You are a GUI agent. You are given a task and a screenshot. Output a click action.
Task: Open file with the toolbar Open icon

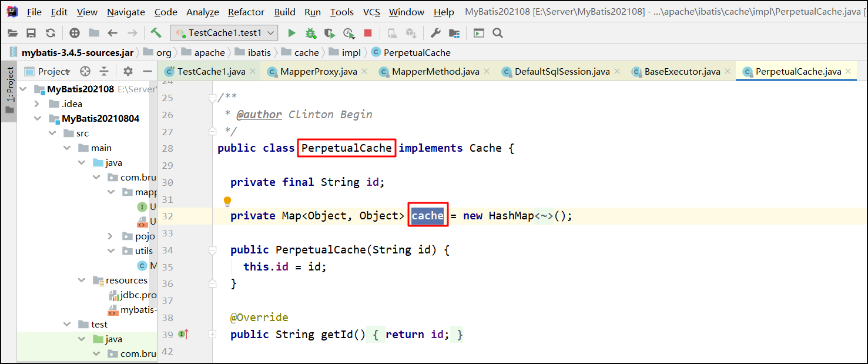coord(12,33)
